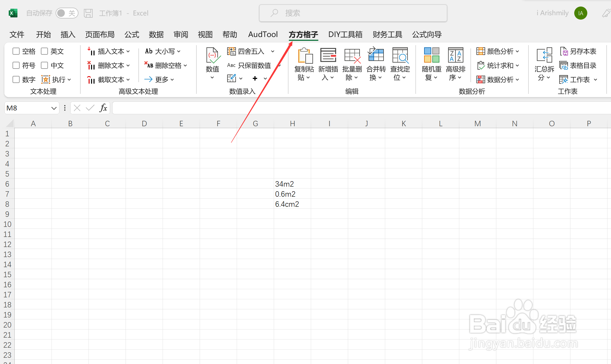This screenshot has height=364, width=611.
Task: Switch to the 财务工具 tab
Action: [387, 35]
